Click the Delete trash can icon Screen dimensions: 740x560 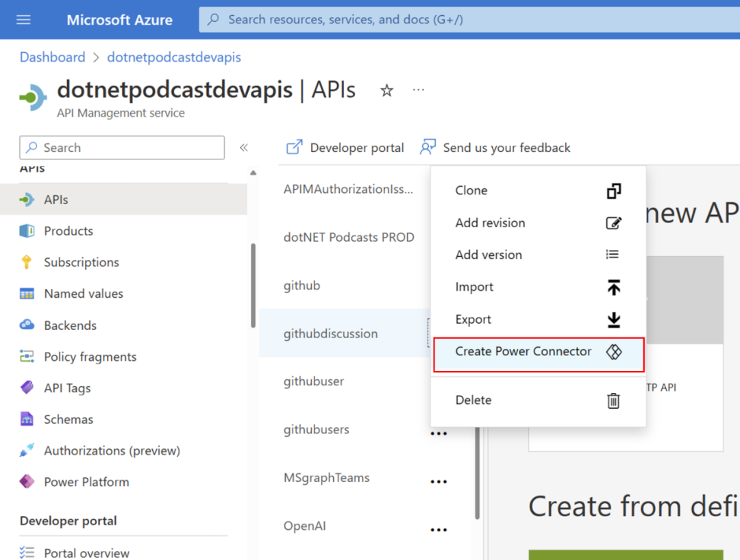(613, 400)
